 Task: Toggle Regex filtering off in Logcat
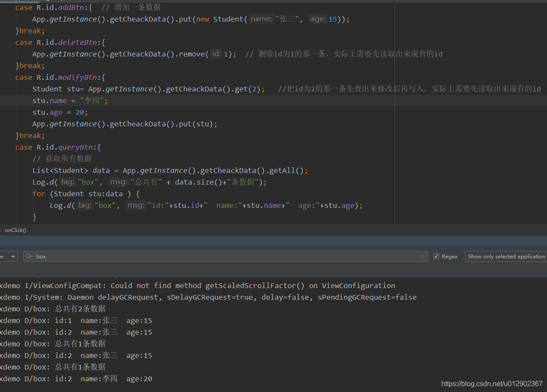(x=436, y=256)
